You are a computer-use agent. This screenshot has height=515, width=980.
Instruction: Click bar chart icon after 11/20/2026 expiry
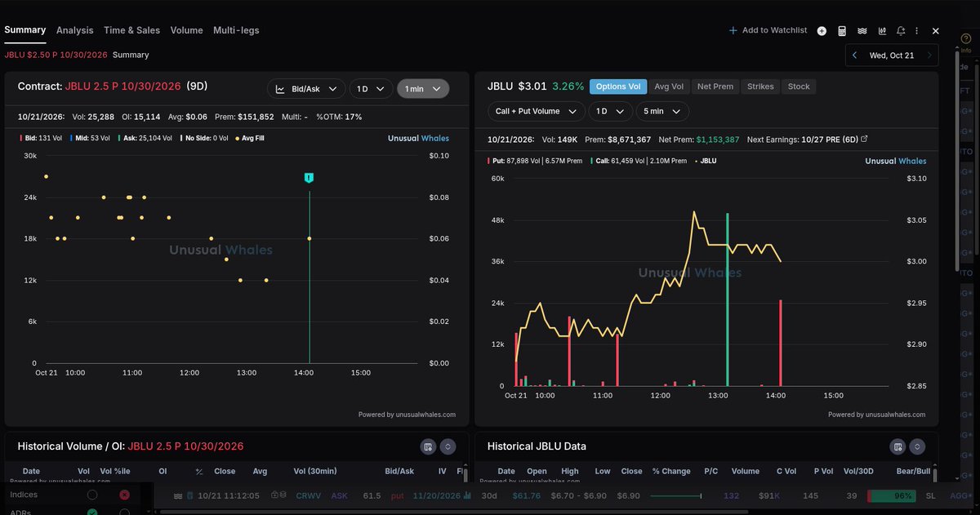click(468, 495)
